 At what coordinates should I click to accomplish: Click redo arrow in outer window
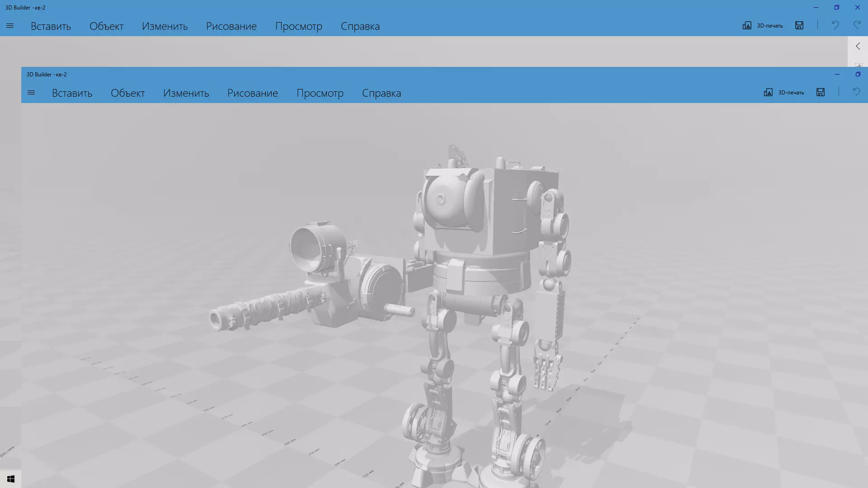tap(857, 25)
